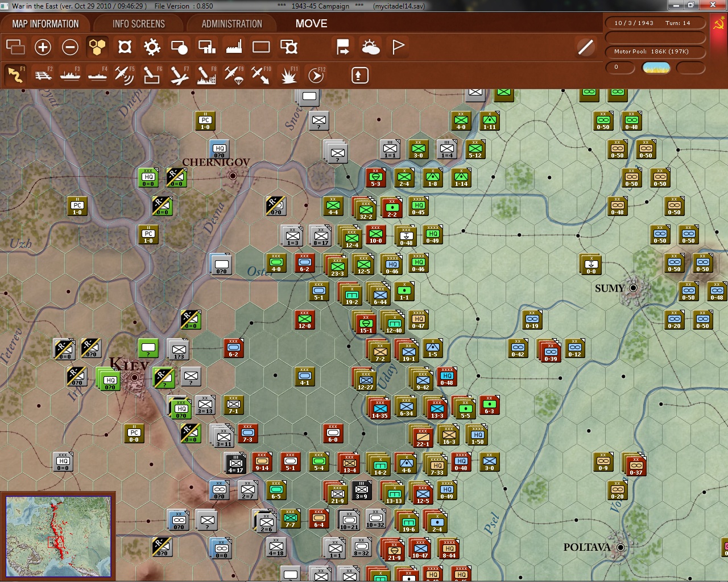This screenshot has height=582, width=728.
Task: Select F9 air transport parachute mode
Action: click(234, 75)
